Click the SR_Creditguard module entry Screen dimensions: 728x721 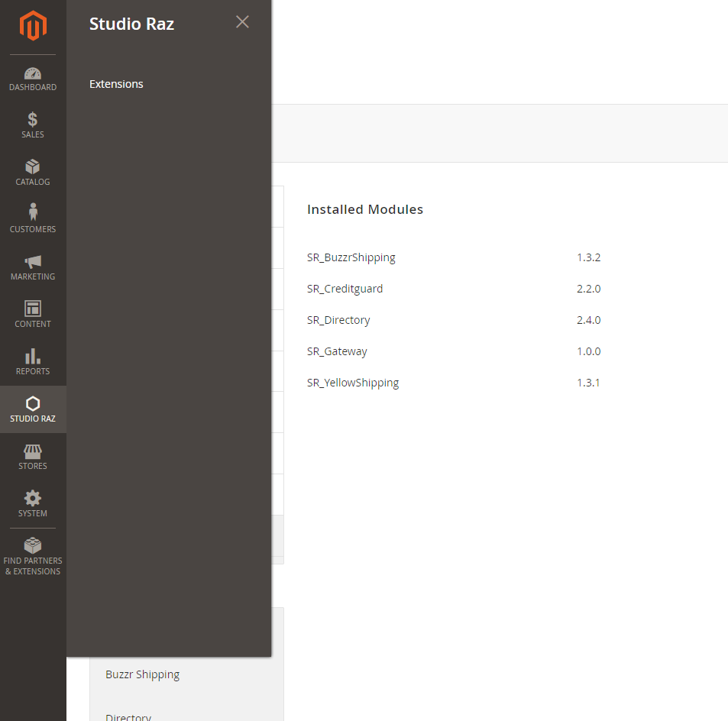pos(345,289)
